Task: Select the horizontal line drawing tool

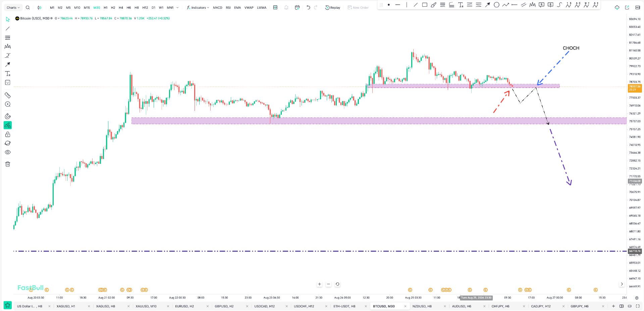Action: tap(398, 5)
